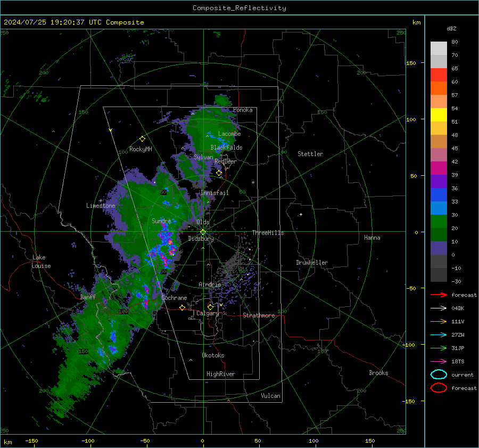
Task: Click the Stettler label
Action: (x=310, y=154)
